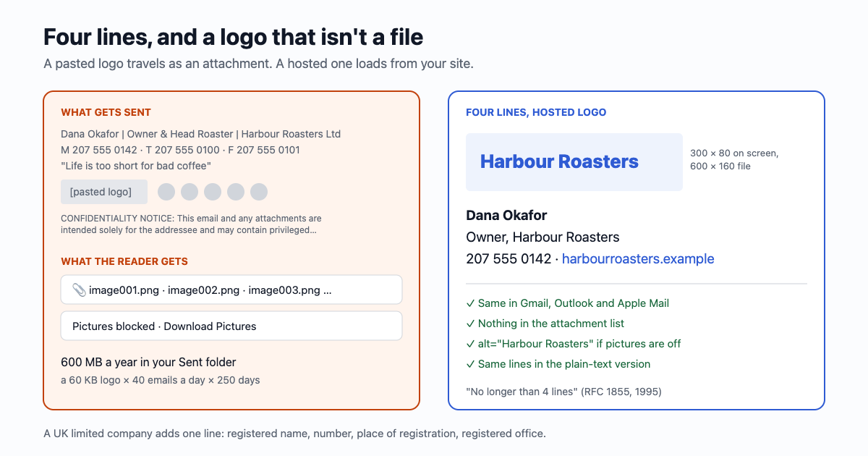Click the M, T and F phone numbers line
This screenshot has width=868, height=456.
coord(180,150)
